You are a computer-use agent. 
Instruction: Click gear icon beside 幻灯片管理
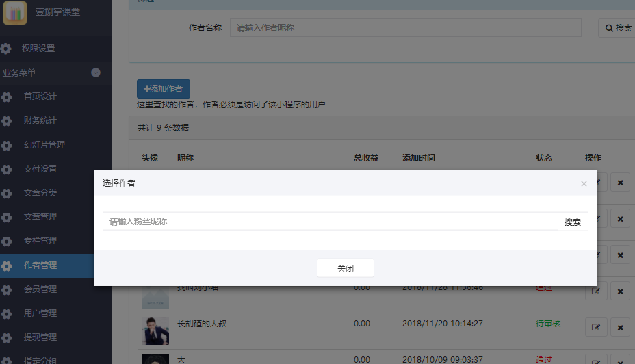6,145
